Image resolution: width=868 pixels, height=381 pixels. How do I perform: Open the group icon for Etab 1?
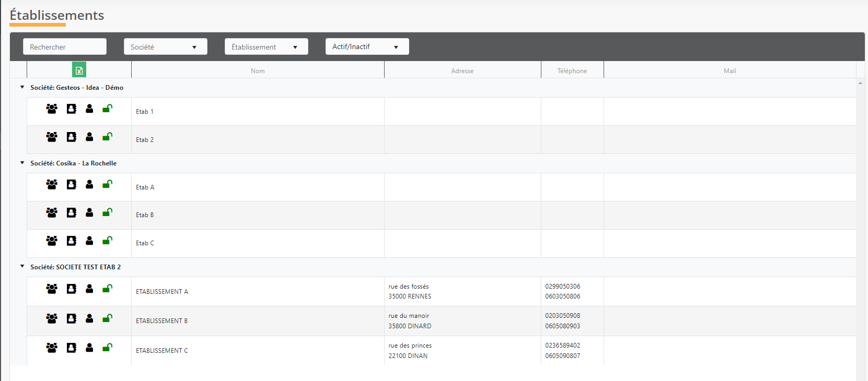pos(52,109)
